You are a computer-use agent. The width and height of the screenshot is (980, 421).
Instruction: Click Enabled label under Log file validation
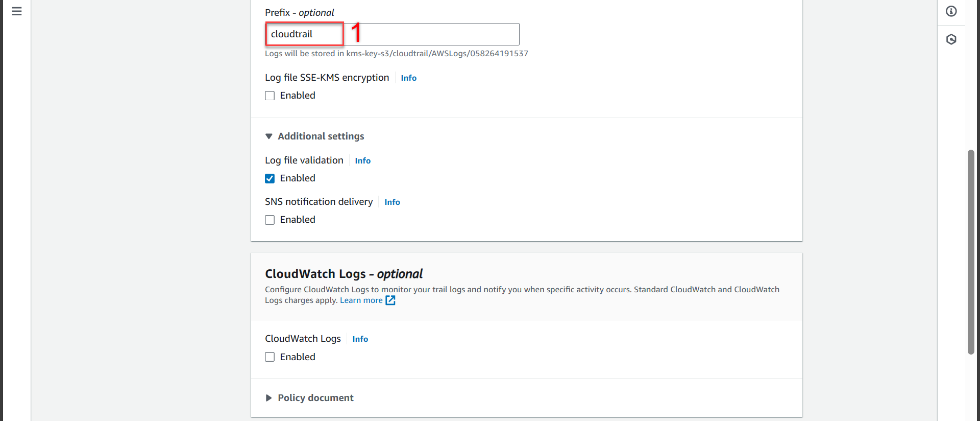(298, 178)
